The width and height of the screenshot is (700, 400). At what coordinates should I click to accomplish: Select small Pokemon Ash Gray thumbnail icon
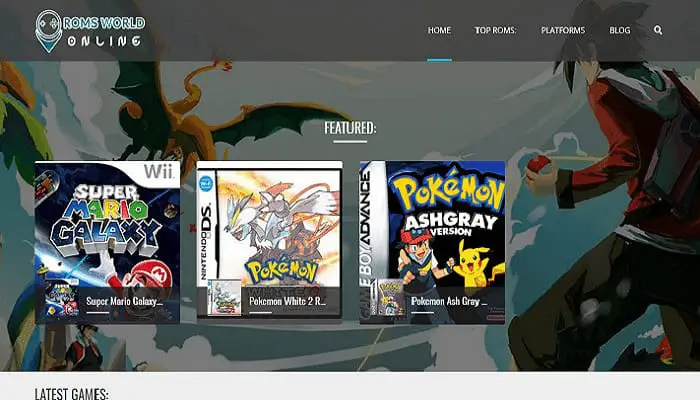(x=389, y=298)
